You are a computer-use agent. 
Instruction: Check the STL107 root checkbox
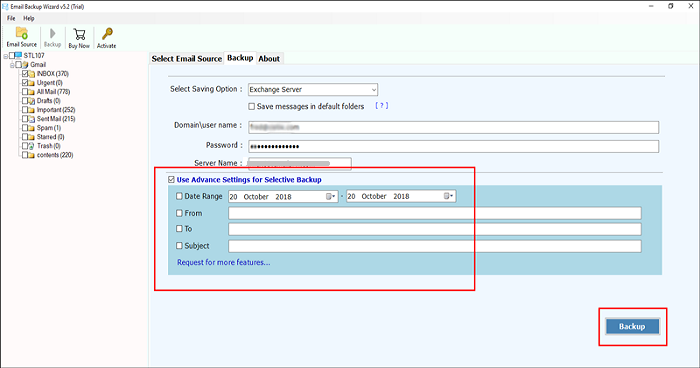[12, 56]
